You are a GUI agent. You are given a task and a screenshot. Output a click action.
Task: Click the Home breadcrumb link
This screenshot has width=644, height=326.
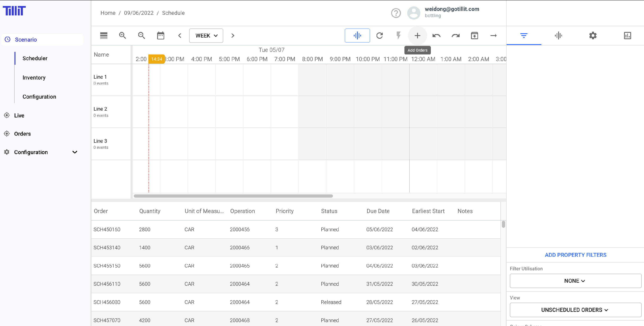tap(108, 13)
